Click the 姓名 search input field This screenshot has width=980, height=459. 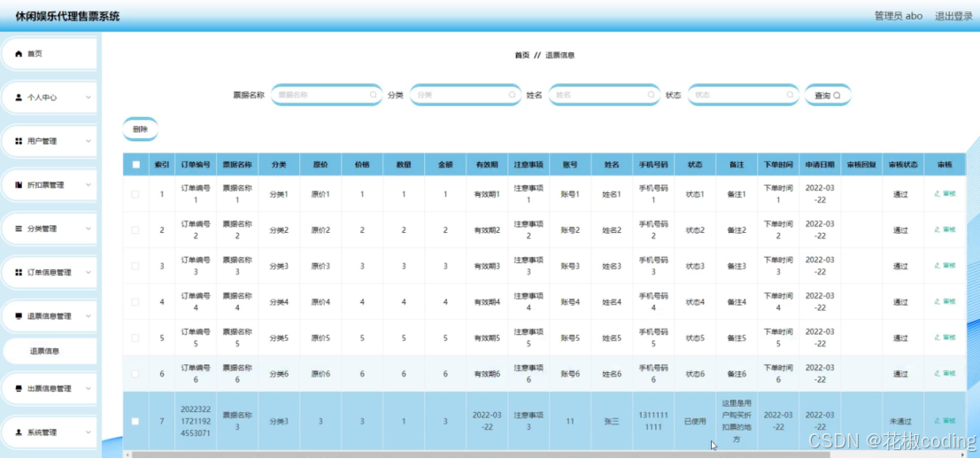coord(604,95)
